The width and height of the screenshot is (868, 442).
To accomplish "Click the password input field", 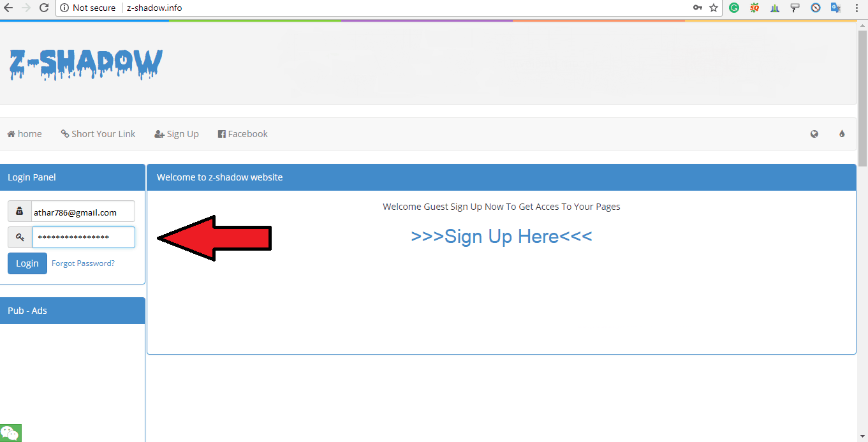I will (84, 237).
